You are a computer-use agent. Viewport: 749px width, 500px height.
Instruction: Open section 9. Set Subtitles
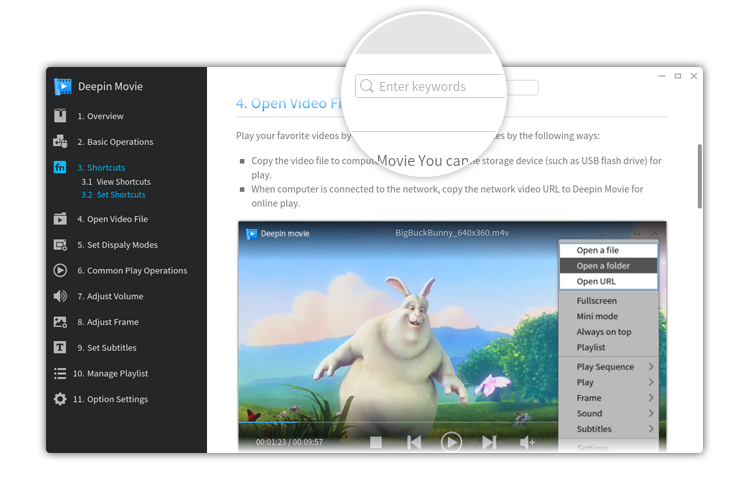click(x=107, y=348)
